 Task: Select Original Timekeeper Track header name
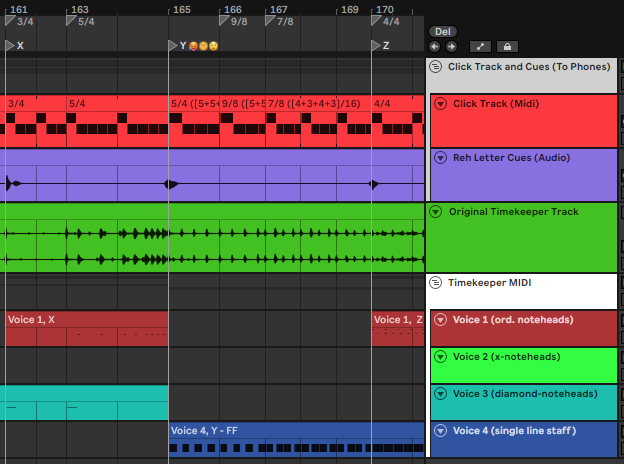(x=513, y=211)
